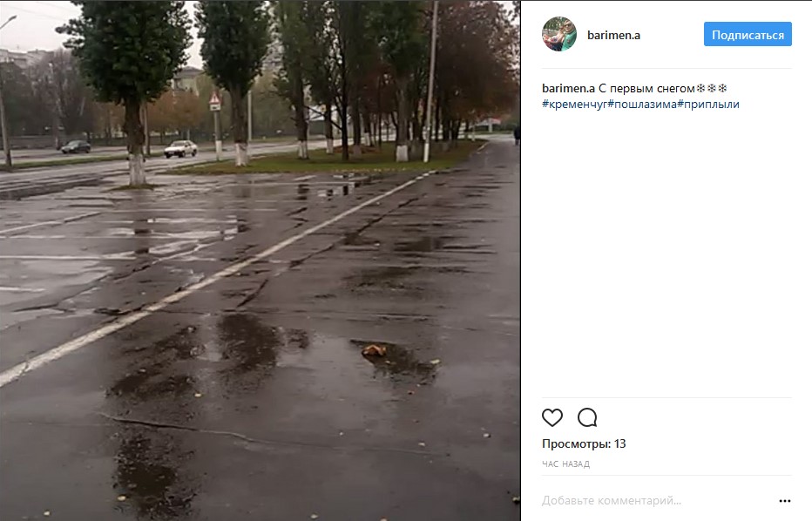This screenshot has height=521, width=812.
Task: Click the С первым снегом caption text
Action: click(646, 89)
